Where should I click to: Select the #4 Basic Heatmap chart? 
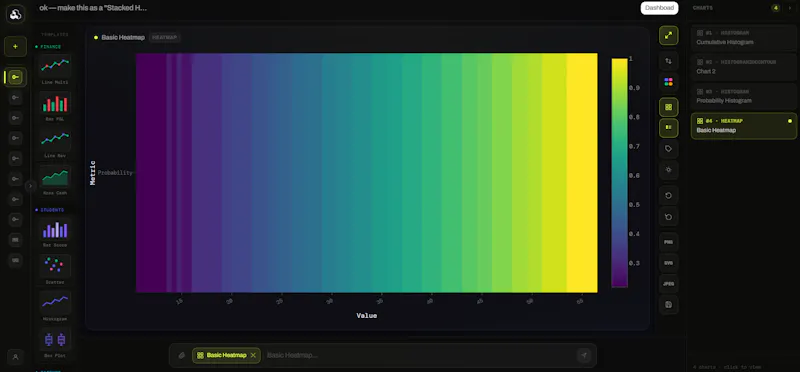(744, 126)
